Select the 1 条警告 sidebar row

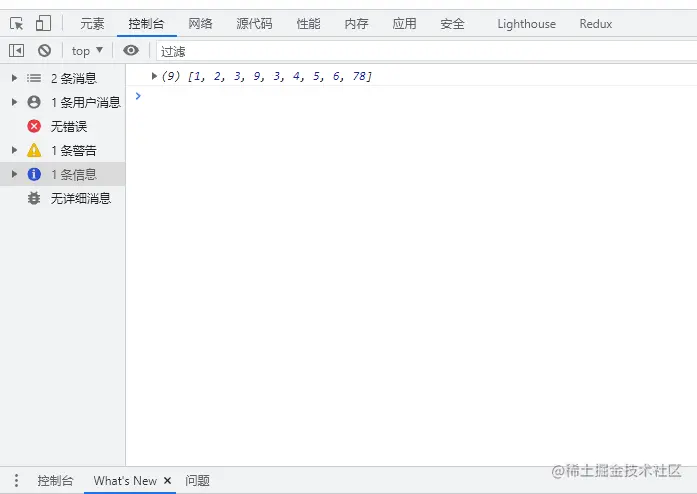[x=63, y=150]
